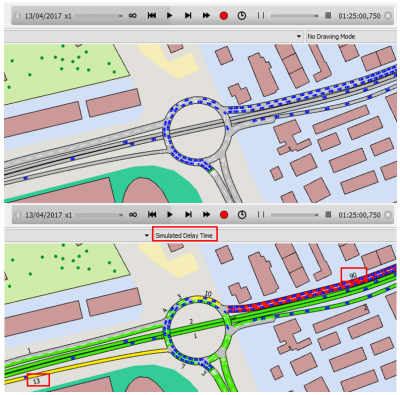Stop the simulation with the bottom bar's square icon

pos(328,214)
